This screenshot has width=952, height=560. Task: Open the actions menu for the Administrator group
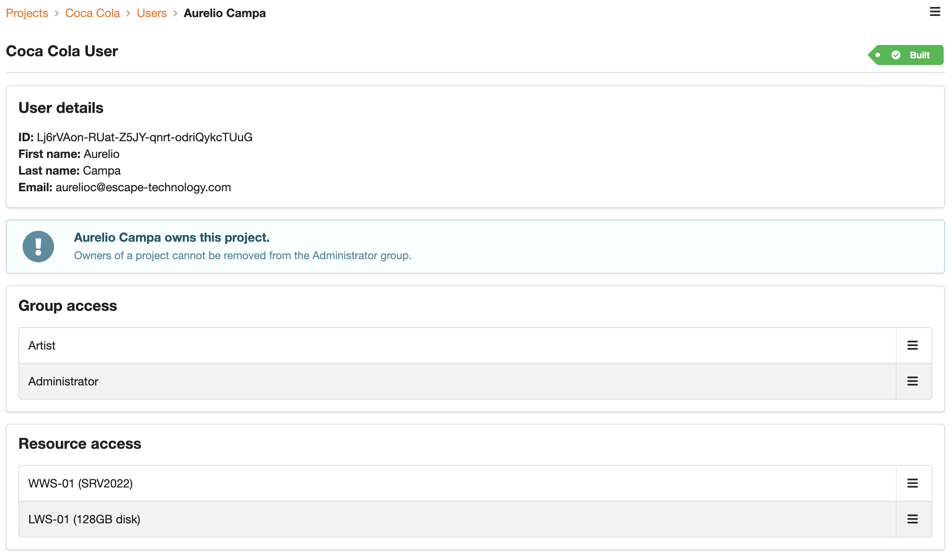click(x=912, y=381)
